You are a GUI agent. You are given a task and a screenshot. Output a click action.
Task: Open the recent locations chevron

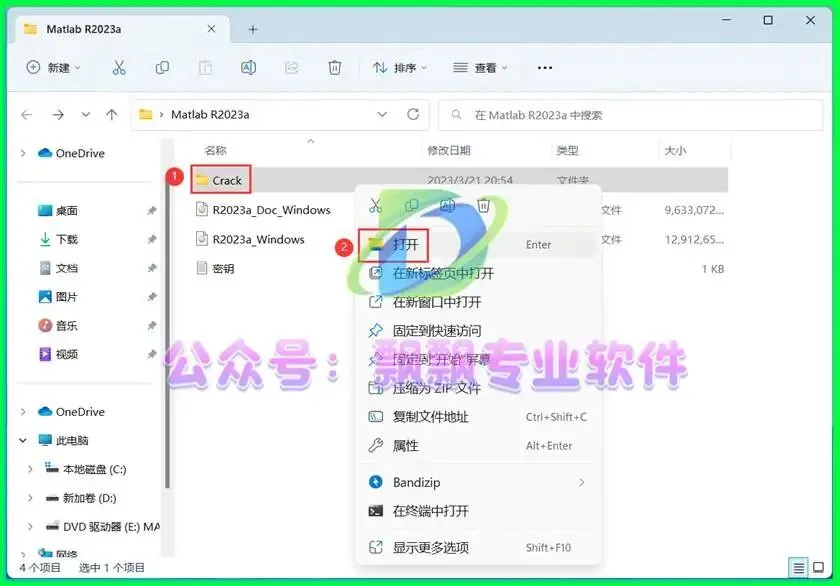(86, 114)
